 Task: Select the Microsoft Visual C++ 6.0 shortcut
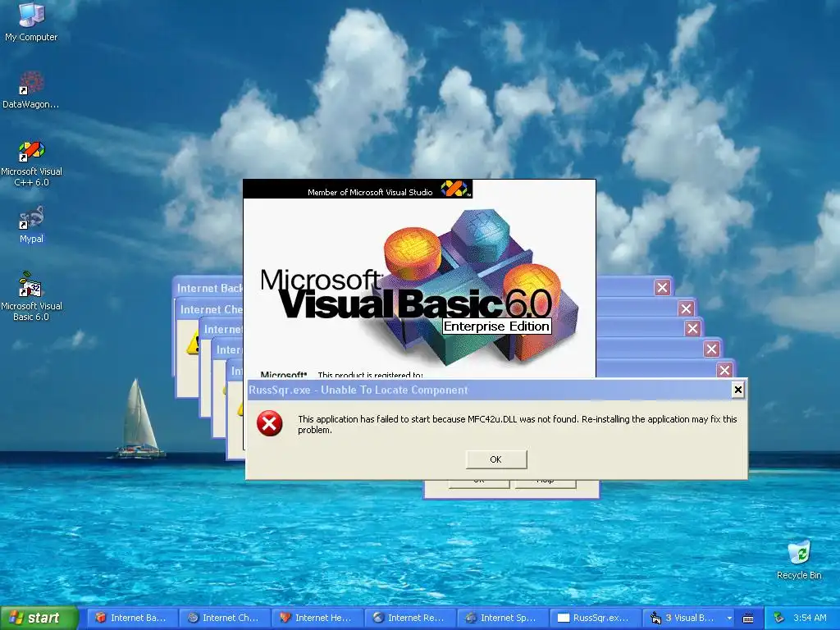31,163
